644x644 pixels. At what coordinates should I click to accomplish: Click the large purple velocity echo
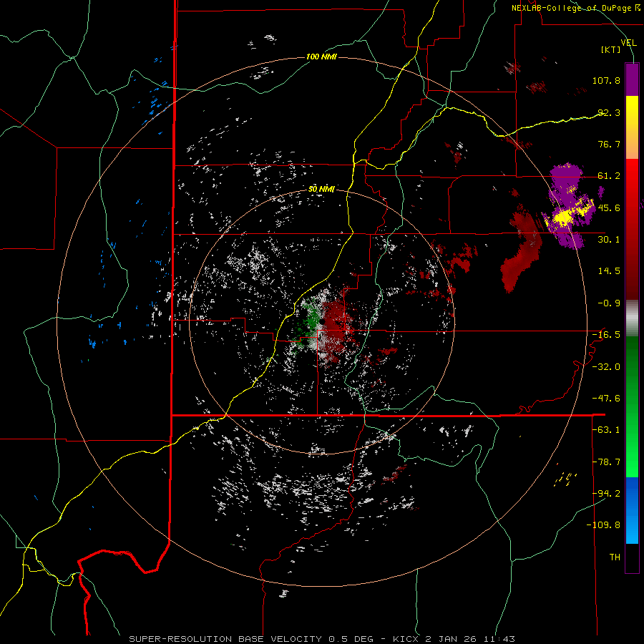tap(569, 205)
